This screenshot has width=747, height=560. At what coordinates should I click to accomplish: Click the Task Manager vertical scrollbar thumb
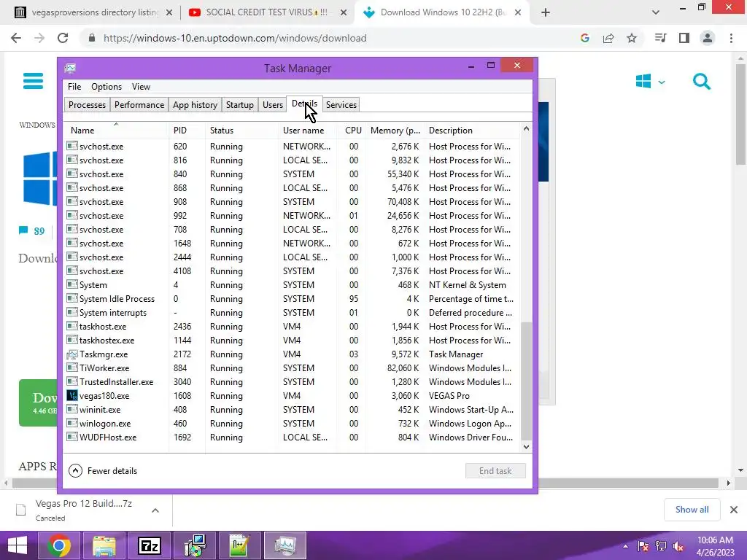[x=526, y=381]
